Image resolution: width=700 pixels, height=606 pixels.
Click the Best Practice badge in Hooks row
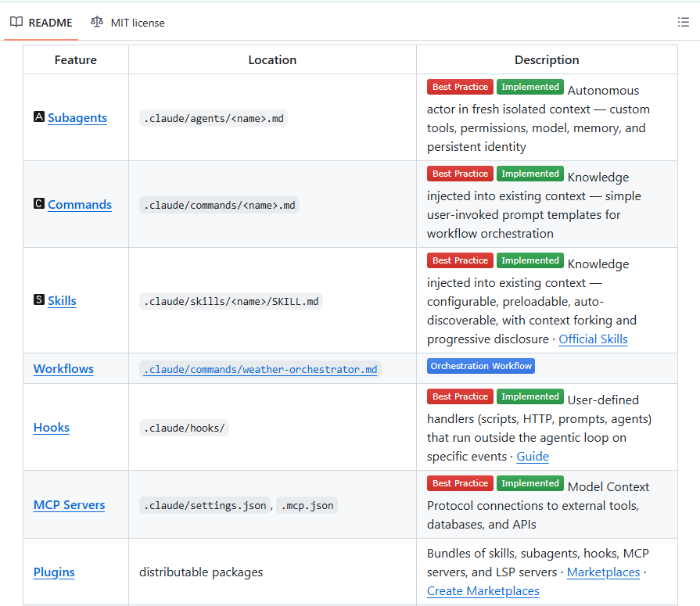click(x=460, y=396)
